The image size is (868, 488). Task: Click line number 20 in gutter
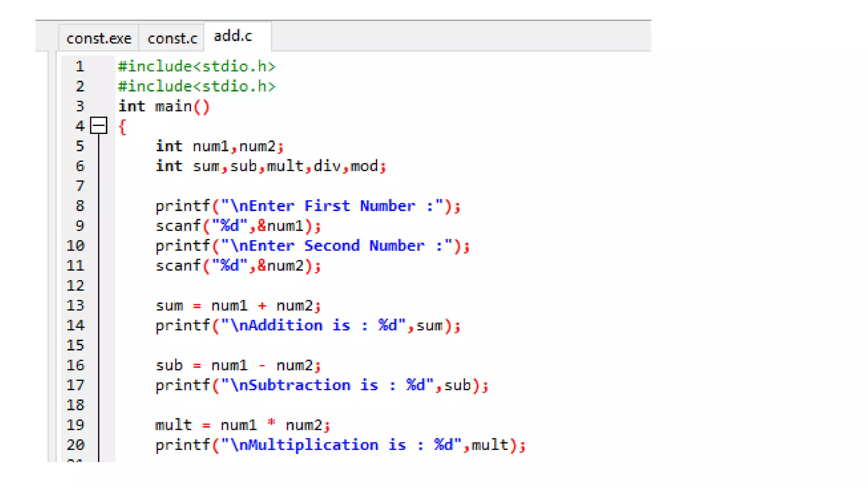click(76, 445)
